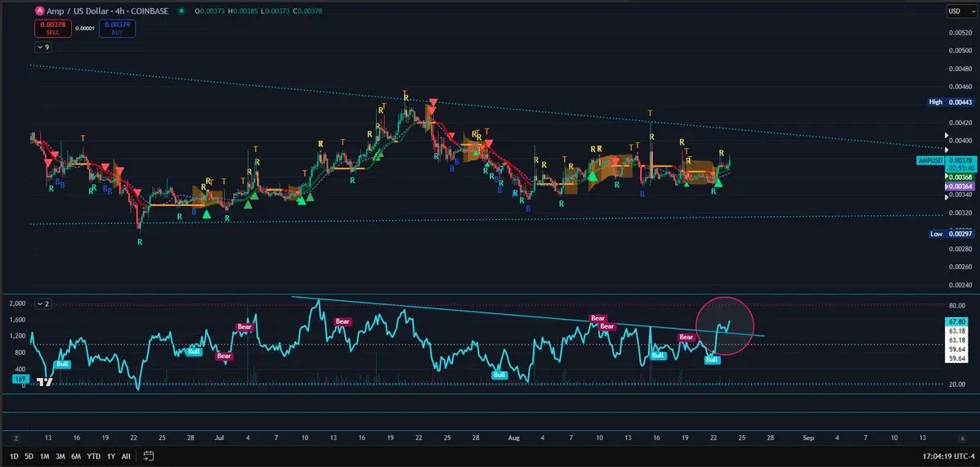Click the Sep label on time axis
Image resolution: width=980 pixels, height=467 pixels.
click(x=808, y=438)
